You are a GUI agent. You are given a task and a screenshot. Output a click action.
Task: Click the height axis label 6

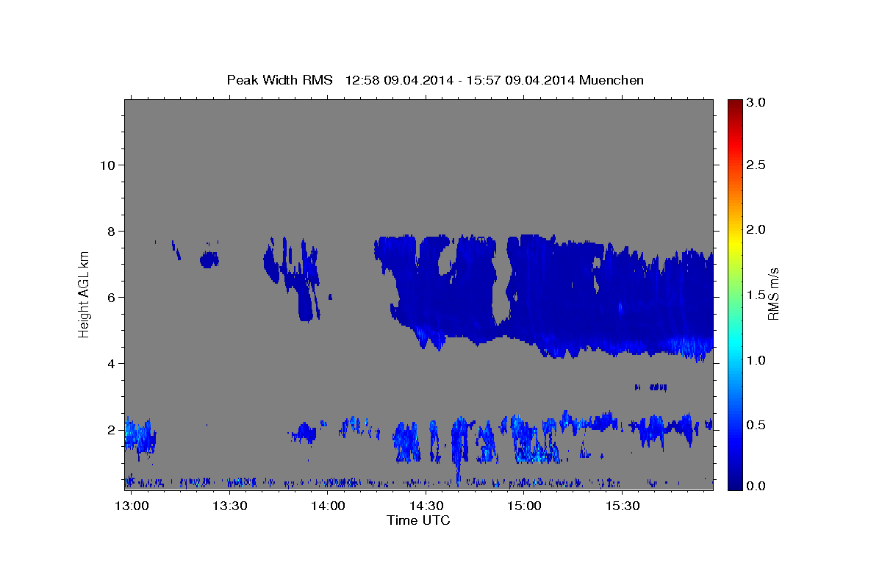(112, 297)
